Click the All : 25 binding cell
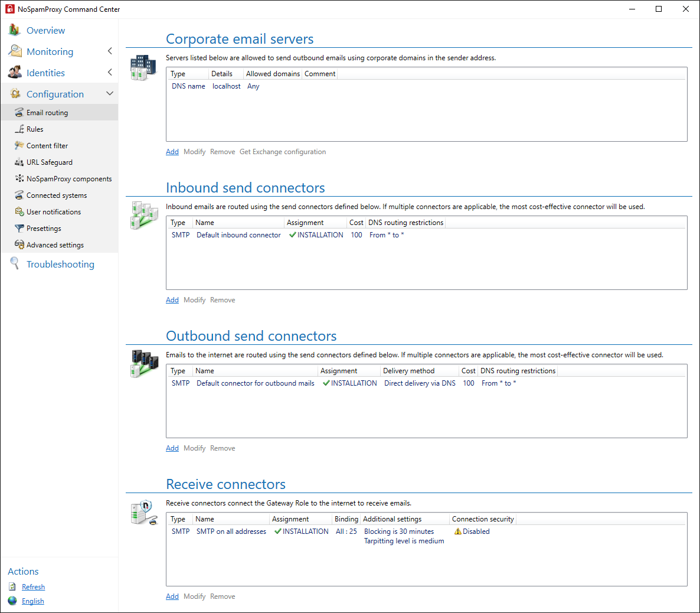 pos(346,532)
